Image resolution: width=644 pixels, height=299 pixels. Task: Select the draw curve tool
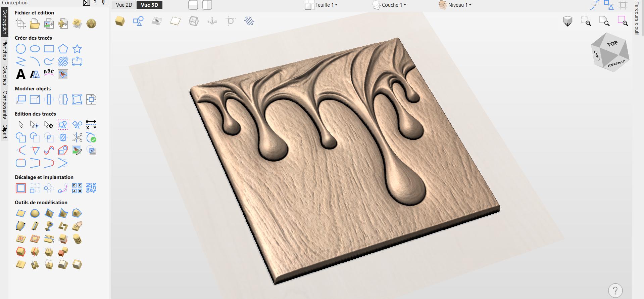click(49, 61)
